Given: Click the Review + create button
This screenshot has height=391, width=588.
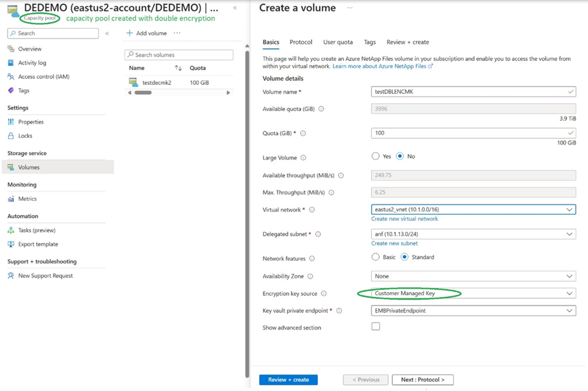Looking at the screenshot, I should [x=289, y=380].
